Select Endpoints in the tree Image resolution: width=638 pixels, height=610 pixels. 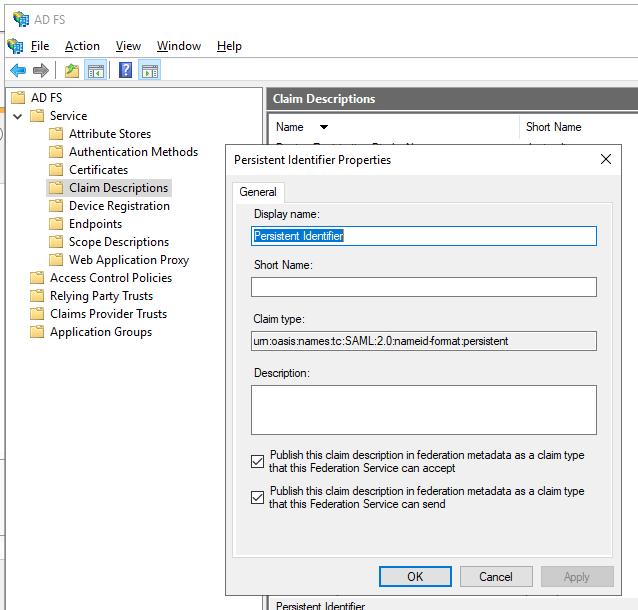(95, 224)
